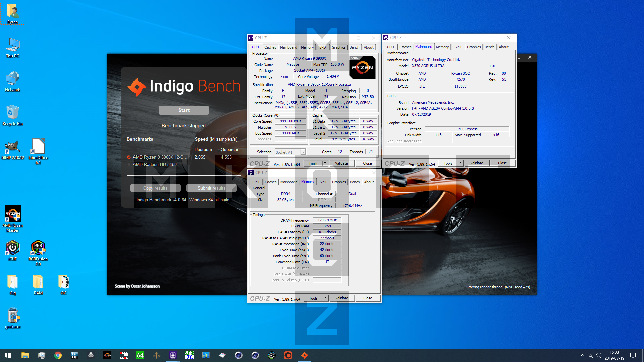Screen dimensions: 644x362
Task: Open the RAM folder on desktop
Action: click(x=38, y=285)
